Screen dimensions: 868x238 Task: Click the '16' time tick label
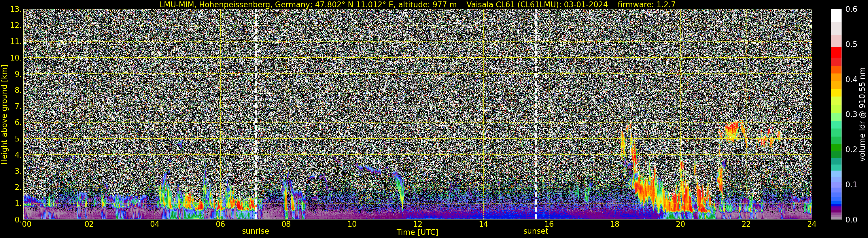[x=549, y=224]
